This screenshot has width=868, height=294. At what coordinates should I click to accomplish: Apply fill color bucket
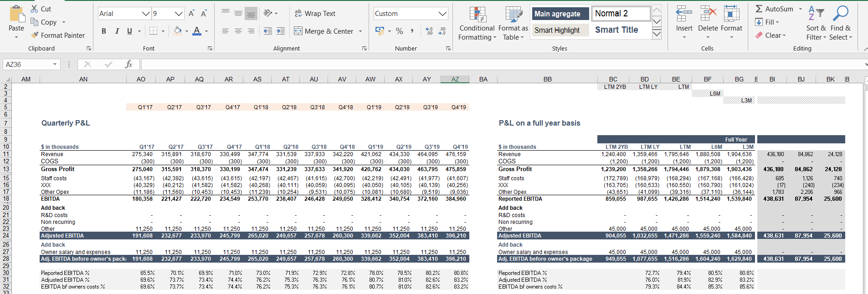tap(178, 31)
